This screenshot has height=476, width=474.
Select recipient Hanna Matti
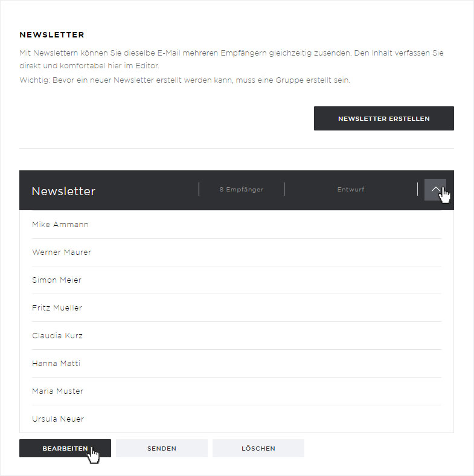pyautogui.click(x=237, y=364)
